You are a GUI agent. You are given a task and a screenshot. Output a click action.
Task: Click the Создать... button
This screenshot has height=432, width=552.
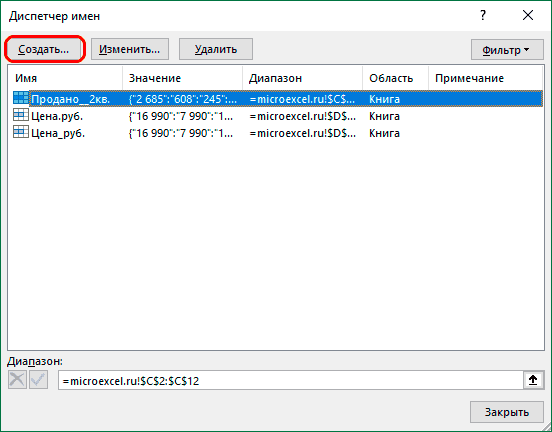(44, 49)
